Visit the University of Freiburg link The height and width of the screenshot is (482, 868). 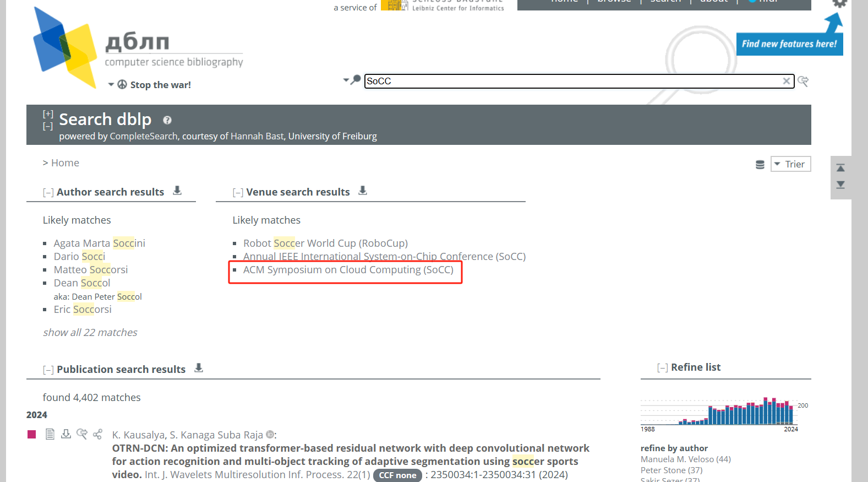tap(332, 136)
